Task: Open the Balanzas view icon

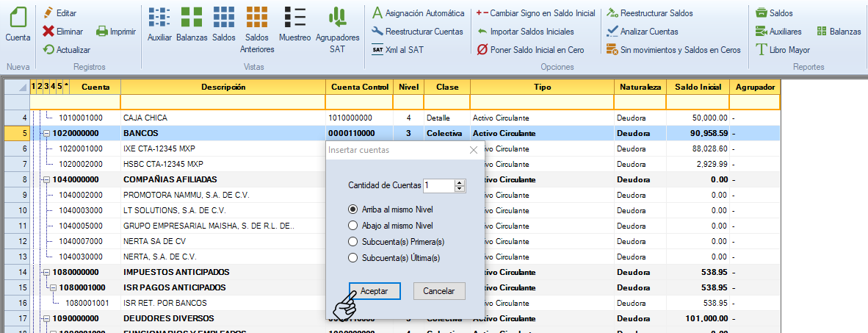Action: click(192, 18)
